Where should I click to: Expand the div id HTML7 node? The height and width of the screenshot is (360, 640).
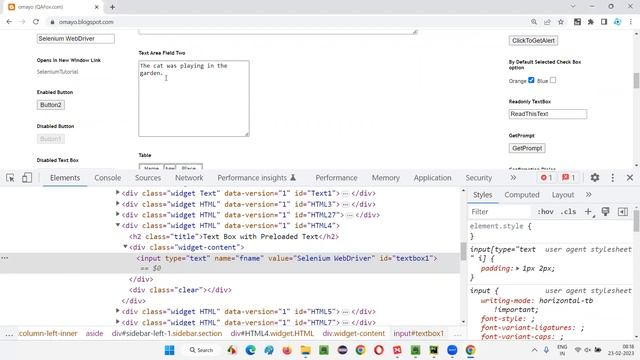point(118,322)
